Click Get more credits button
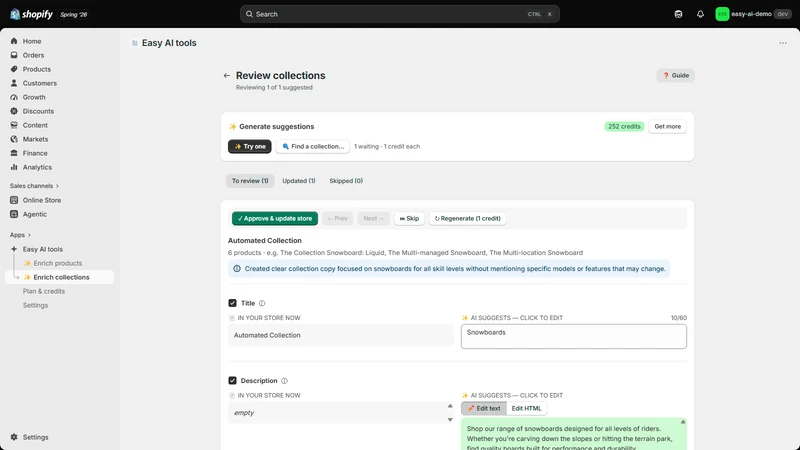Image resolution: width=800 pixels, height=450 pixels. (667, 127)
